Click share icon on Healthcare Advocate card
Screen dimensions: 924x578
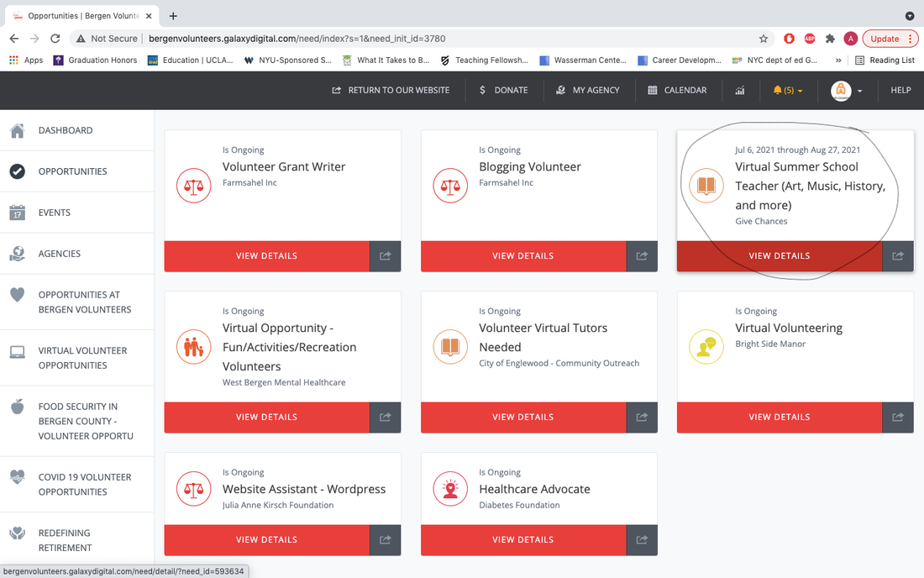click(642, 540)
